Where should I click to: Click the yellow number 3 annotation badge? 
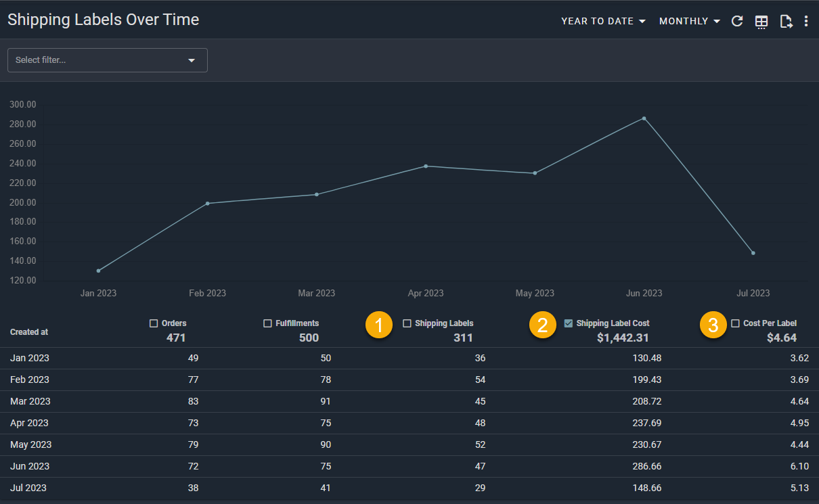click(x=713, y=325)
